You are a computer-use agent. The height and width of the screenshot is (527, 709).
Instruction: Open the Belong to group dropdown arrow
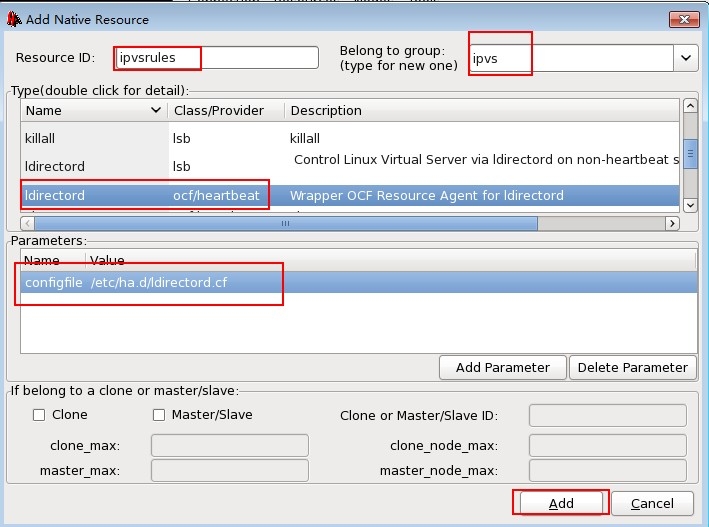coord(685,58)
